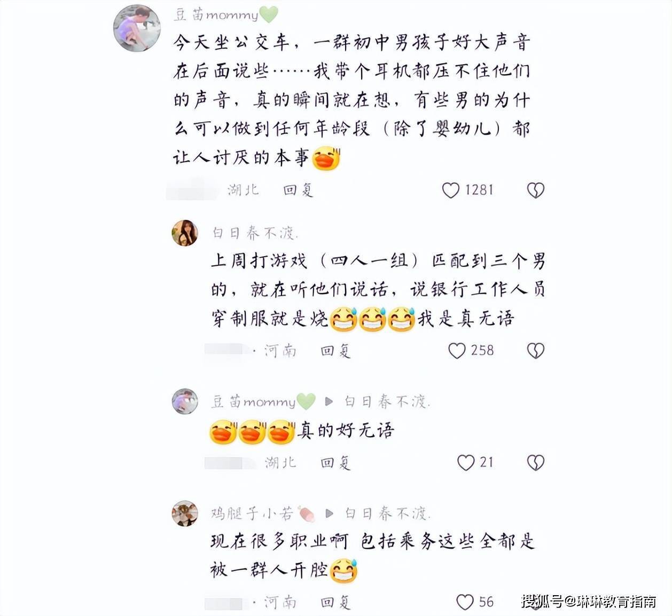The height and width of the screenshot is (616, 672).
Task: Reply to 鸡腿子小若's comment
Action: [x=335, y=602]
